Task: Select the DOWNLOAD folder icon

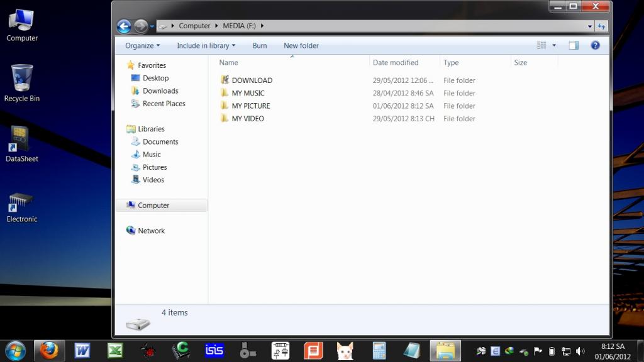Action: (x=225, y=80)
